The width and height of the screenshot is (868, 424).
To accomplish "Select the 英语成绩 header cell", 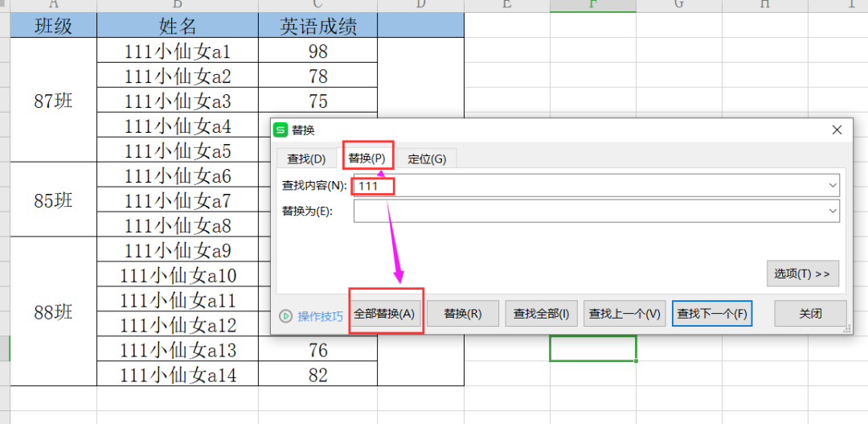I will 317,26.
